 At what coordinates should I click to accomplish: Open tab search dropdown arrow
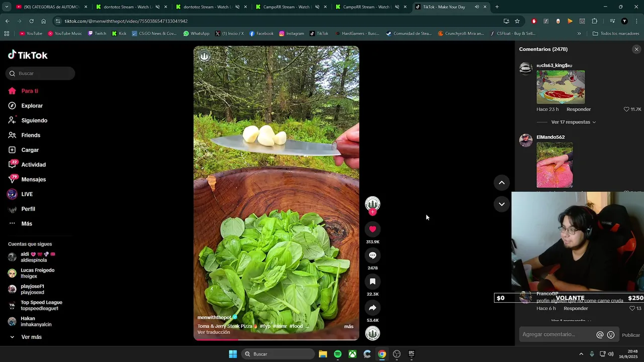pos(7,7)
